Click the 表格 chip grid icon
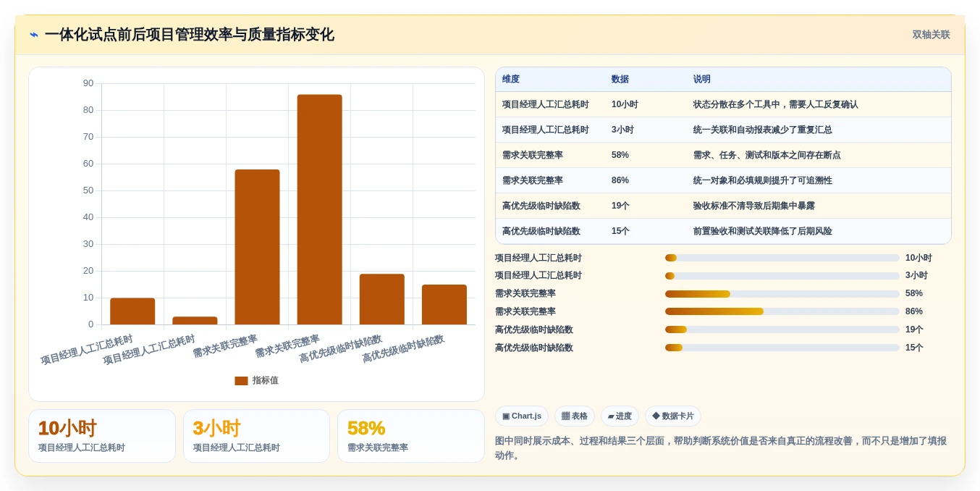Image resolution: width=980 pixels, height=491 pixels. pos(565,416)
